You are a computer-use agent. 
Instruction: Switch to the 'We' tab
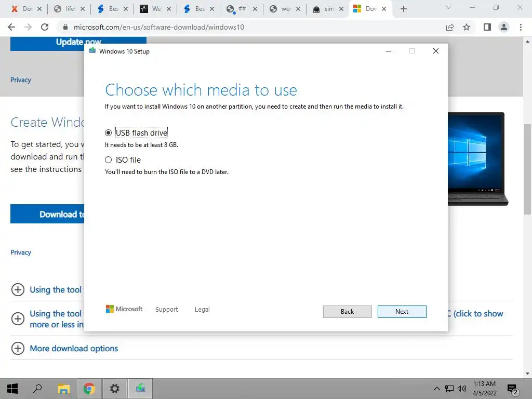click(151, 9)
